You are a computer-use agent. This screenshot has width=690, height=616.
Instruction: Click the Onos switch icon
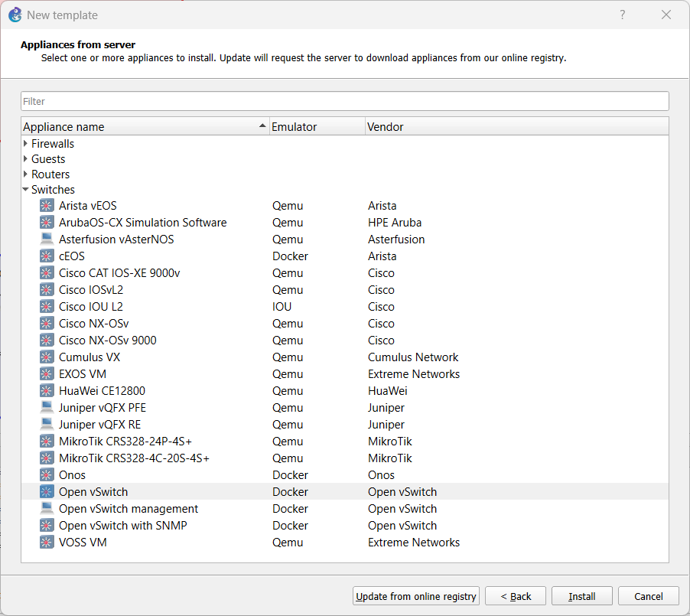47,475
